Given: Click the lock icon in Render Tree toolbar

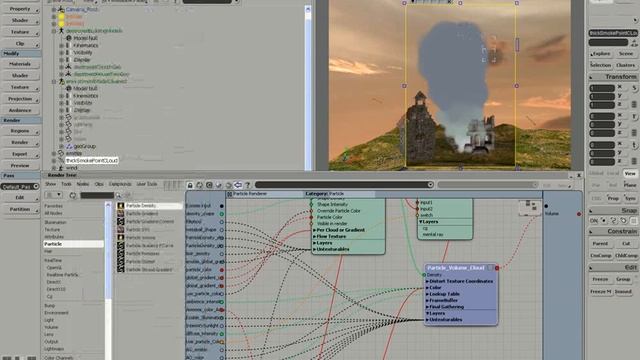Looking at the screenshot, I should click(x=190, y=185).
